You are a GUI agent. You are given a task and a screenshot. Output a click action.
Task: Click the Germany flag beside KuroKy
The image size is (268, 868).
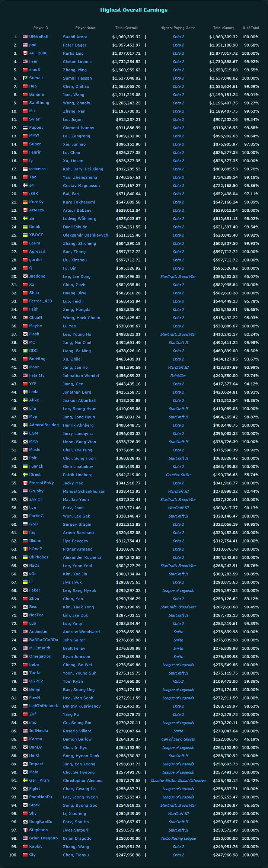tap(25, 202)
